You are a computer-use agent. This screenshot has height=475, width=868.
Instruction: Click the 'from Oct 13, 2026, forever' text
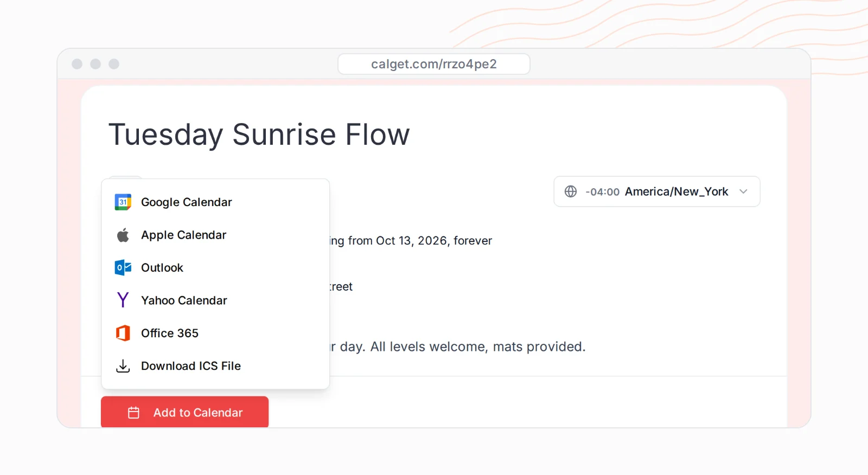tap(420, 241)
